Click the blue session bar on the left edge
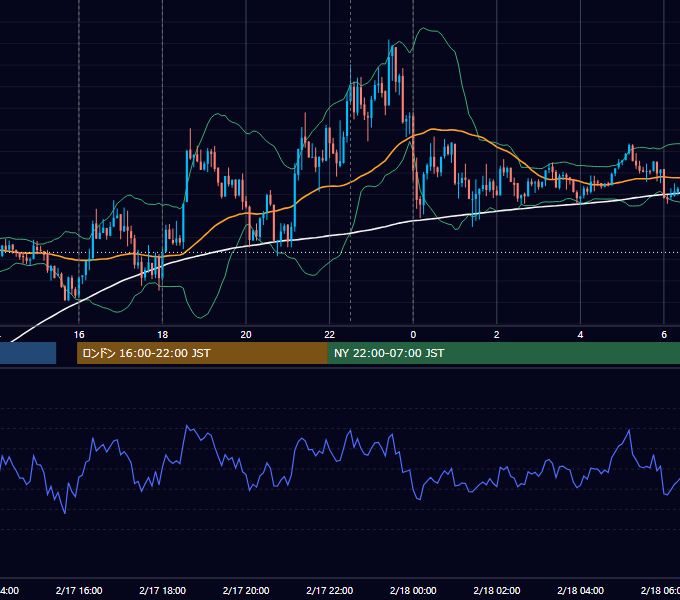The image size is (680, 600). 28,353
